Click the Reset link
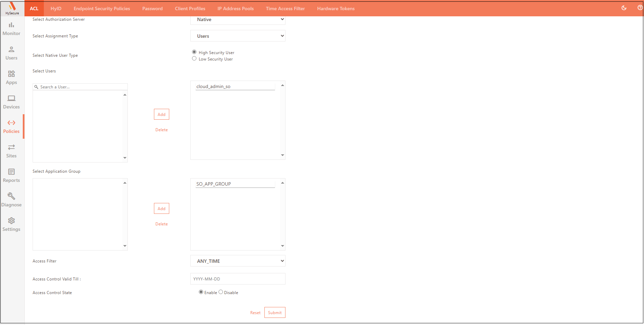 [255, 313]
